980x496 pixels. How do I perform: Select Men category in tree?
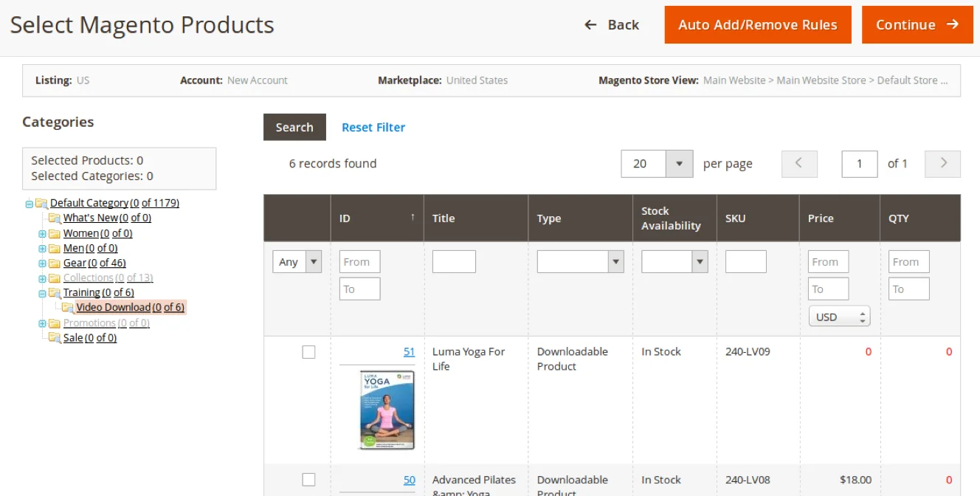[x=90, y=248]
